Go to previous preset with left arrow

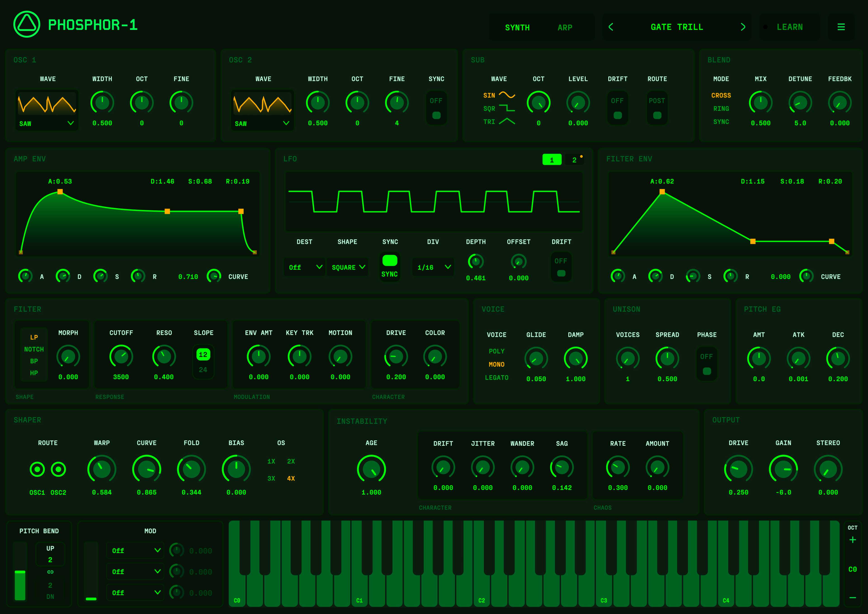pos(611,27)
